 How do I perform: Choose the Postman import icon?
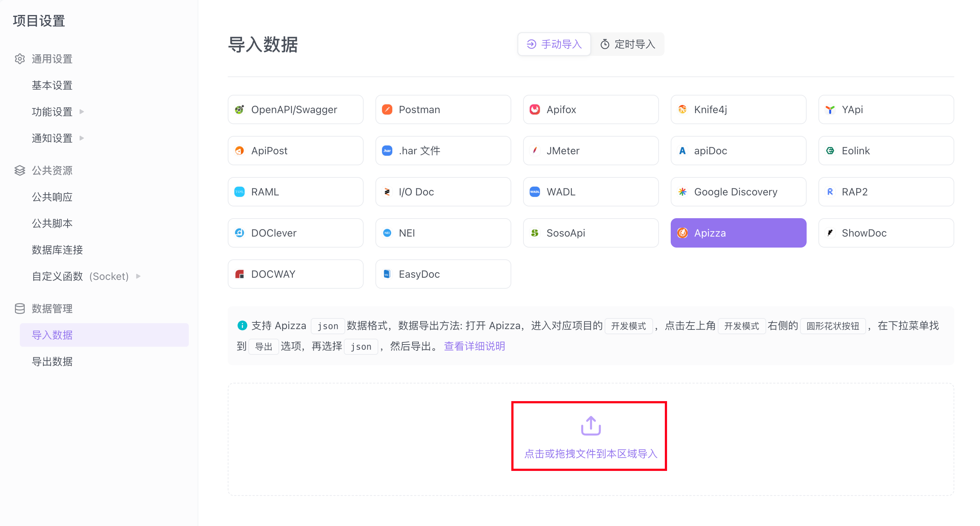point(387,109)
